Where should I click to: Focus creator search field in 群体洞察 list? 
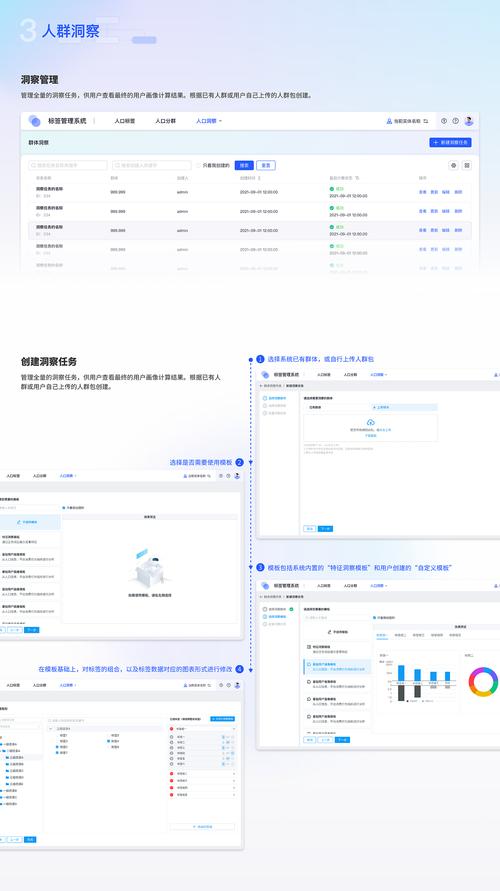coord(151,165)
